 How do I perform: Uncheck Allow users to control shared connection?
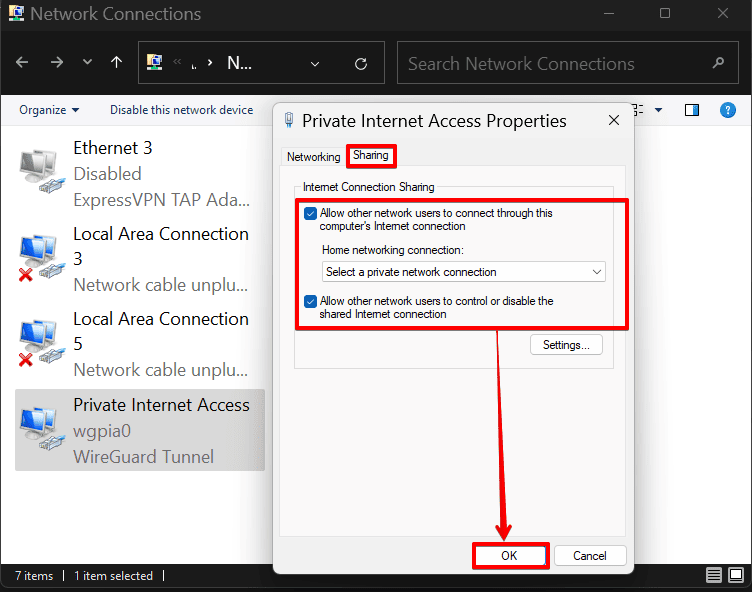(311, 301)
